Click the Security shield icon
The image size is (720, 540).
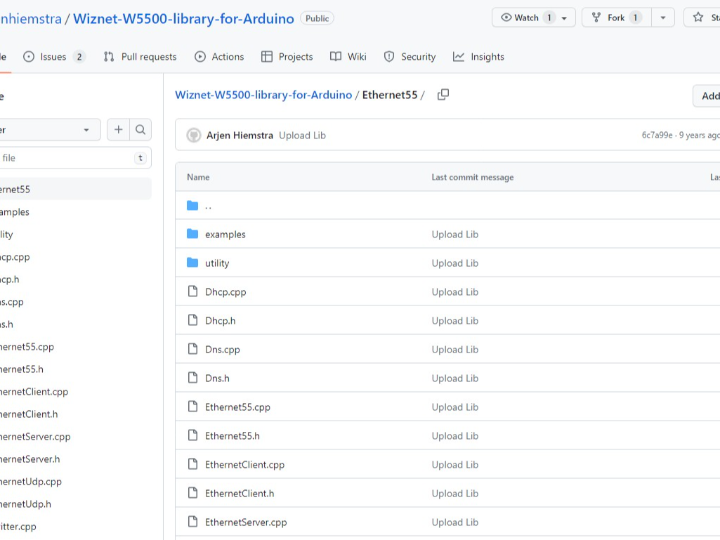pos(389,57)
